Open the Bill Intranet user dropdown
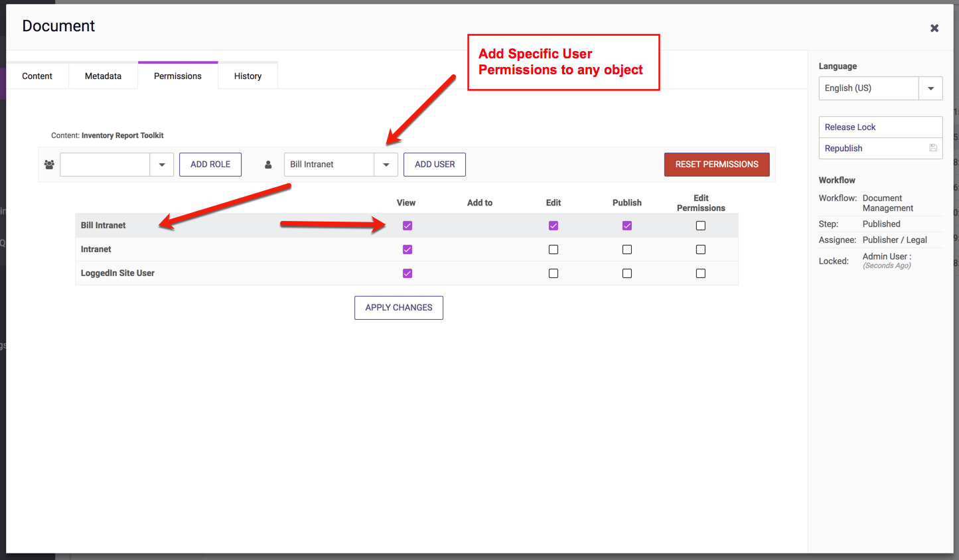The width and height of the screenshot is (959, 560). tap(386, 165)
